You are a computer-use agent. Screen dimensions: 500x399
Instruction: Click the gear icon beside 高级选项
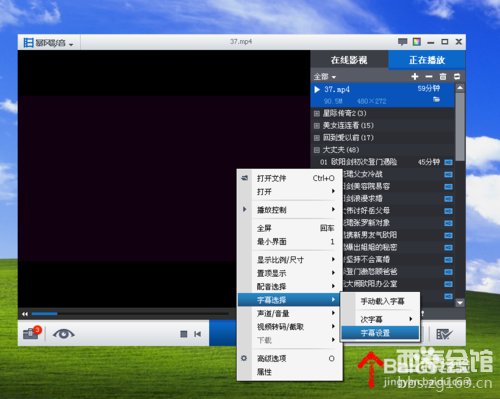point(244,358)
